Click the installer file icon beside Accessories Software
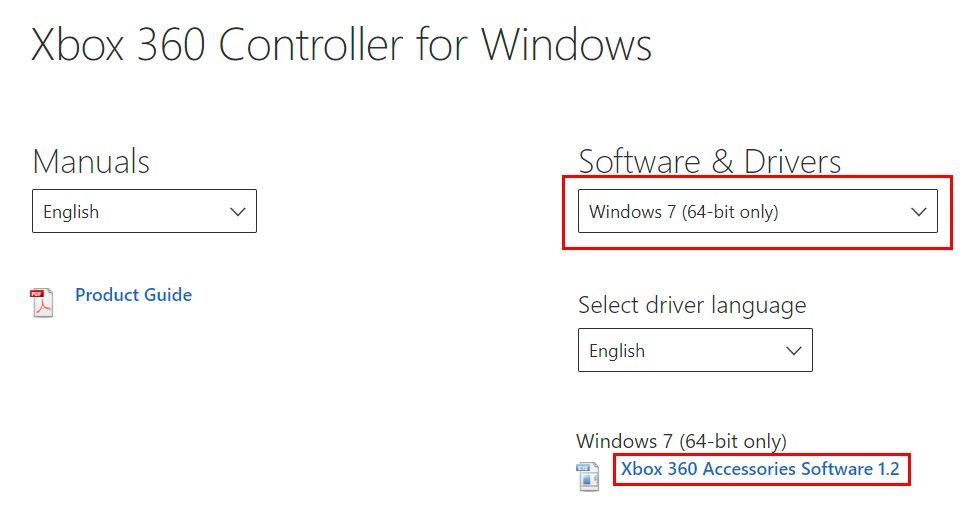 [588, 477]
